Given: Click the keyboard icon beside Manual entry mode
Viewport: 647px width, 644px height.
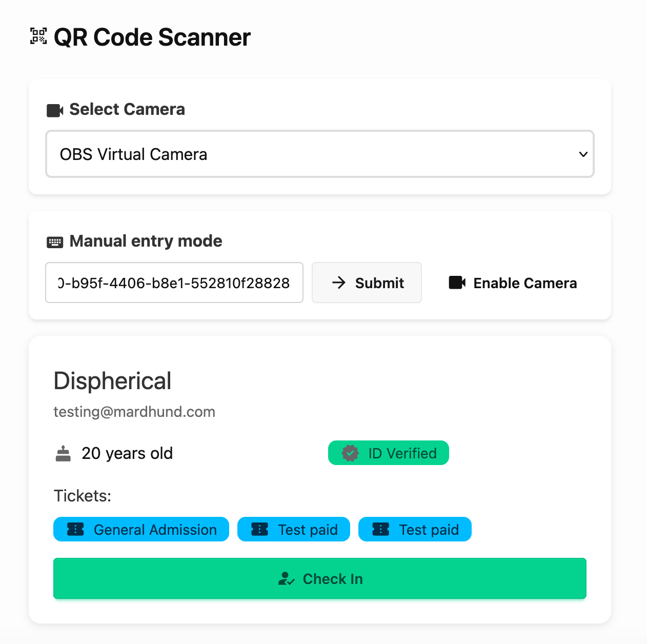Looking at the screenshot, I should coord(55,242).
